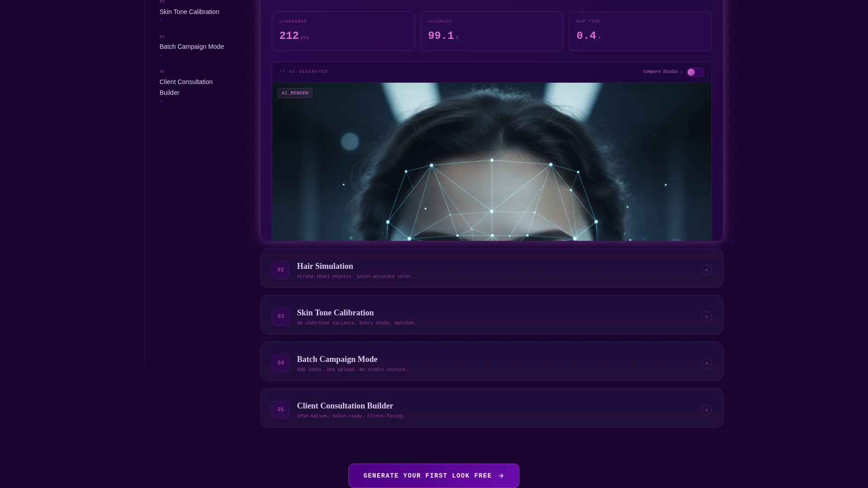The width and height of the screenshot is (868, 488).
Task: Open the Client Consultation Builder accordion heading
Action: pyautogui.click(x=345, y=406)
